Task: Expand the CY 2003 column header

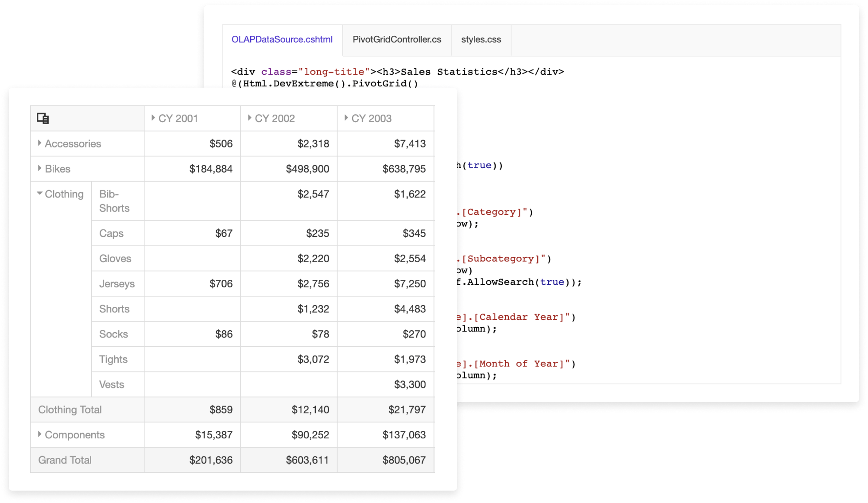Action: [346, 118]
